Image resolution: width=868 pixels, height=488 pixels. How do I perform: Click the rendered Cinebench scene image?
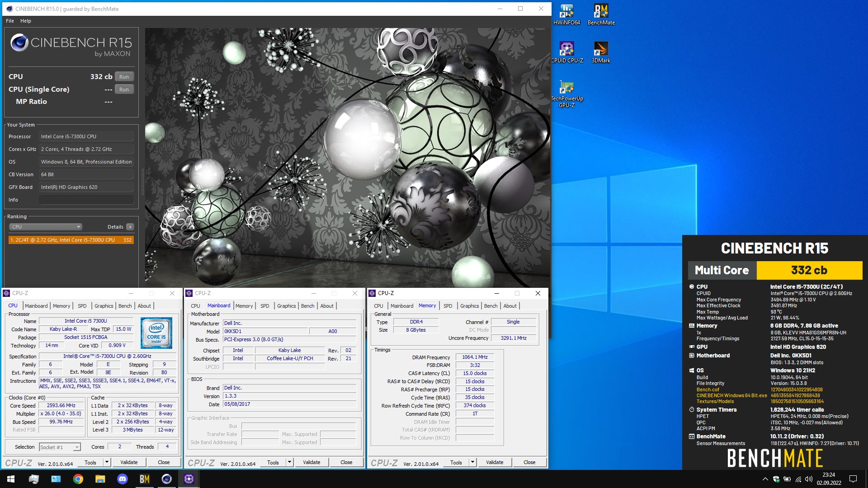(x=347, y=157)
